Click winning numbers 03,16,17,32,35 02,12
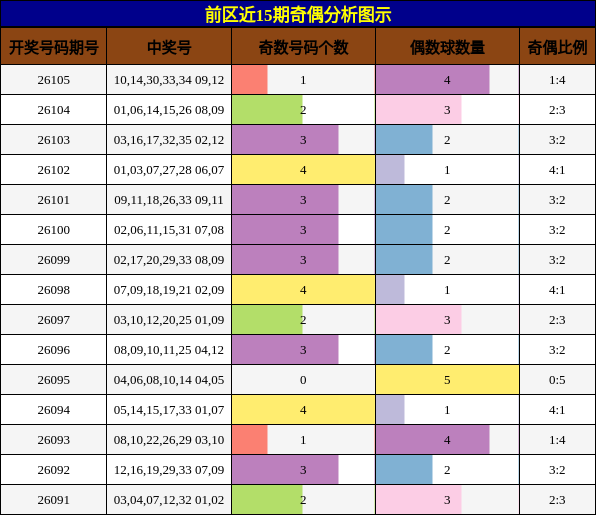 pyautogui.click(x=169, y=140)
